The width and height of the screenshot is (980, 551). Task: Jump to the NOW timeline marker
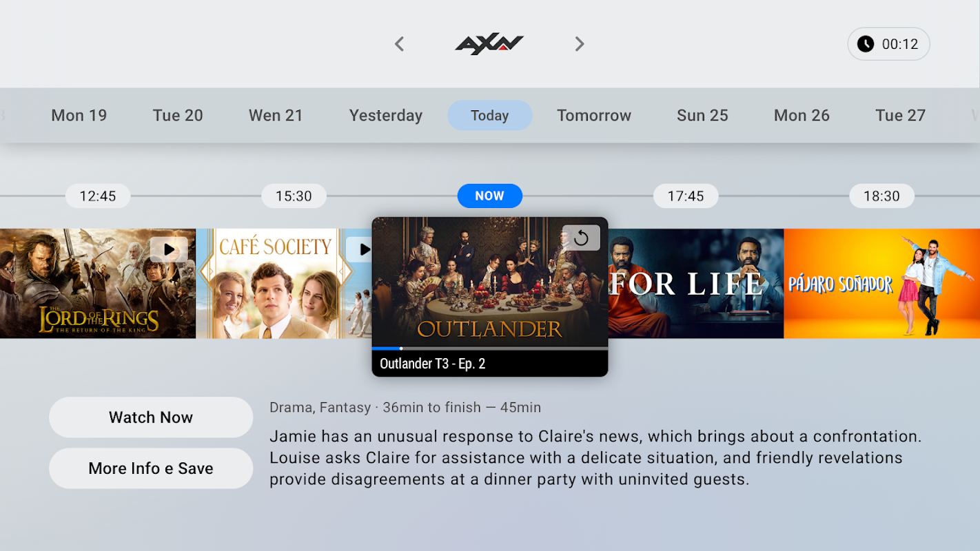coord(490,196)
